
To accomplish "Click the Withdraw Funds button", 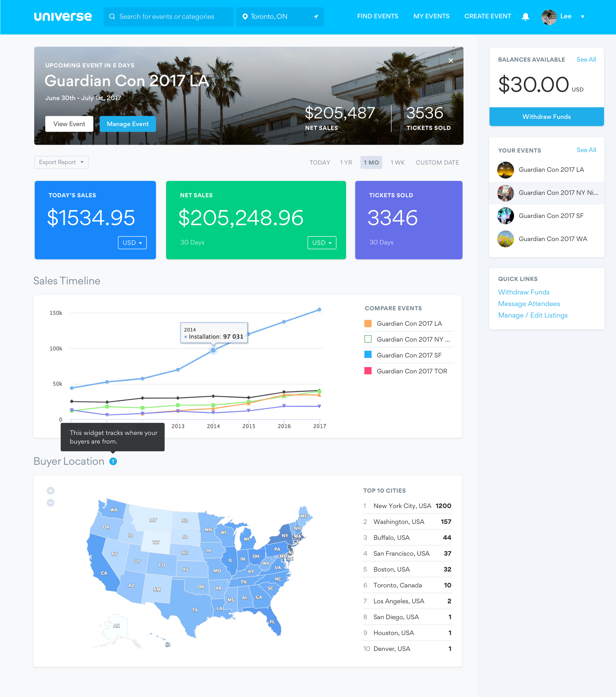I will point(546,117).
